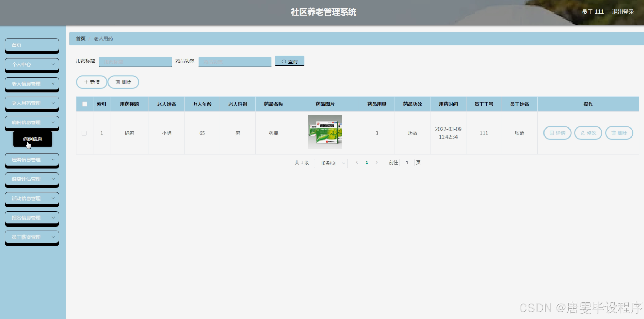Select the 小明 name cell

[167, 133]
